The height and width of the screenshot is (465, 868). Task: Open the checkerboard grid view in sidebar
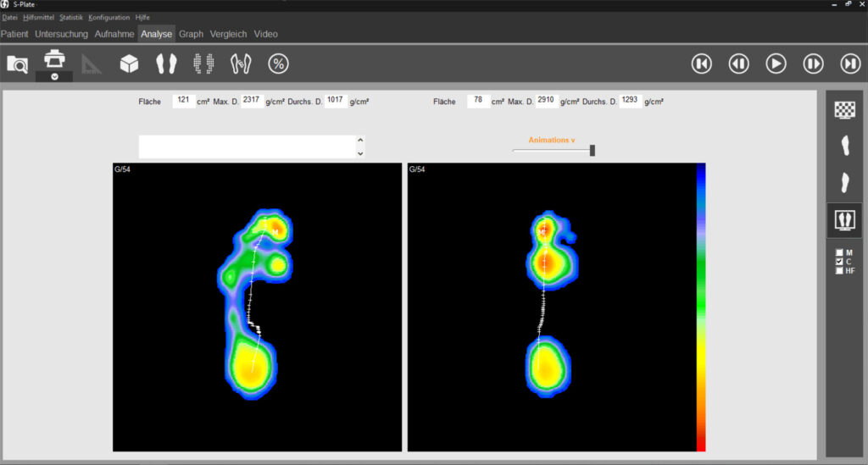[x=844, y=109]
